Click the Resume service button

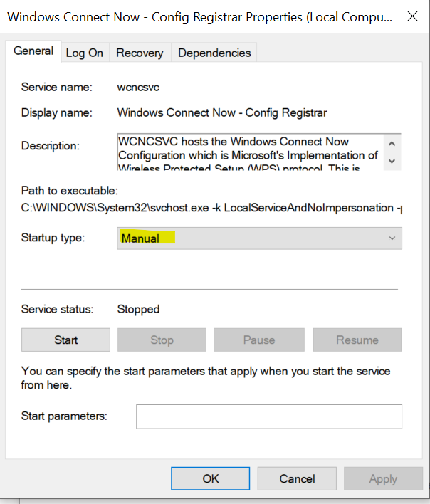(x=357, y=340)
